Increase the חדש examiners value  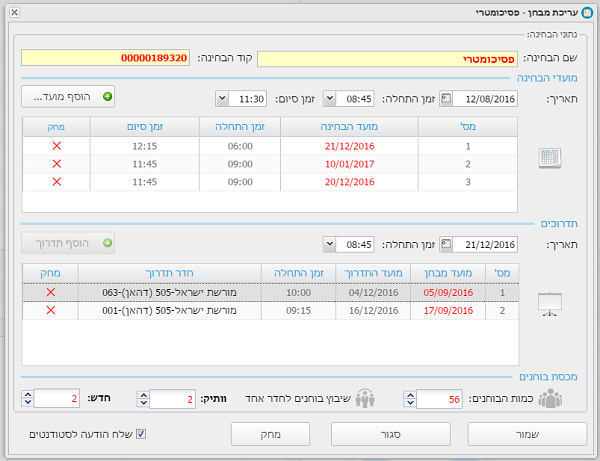pyautogui.click(x=28, y=394)
